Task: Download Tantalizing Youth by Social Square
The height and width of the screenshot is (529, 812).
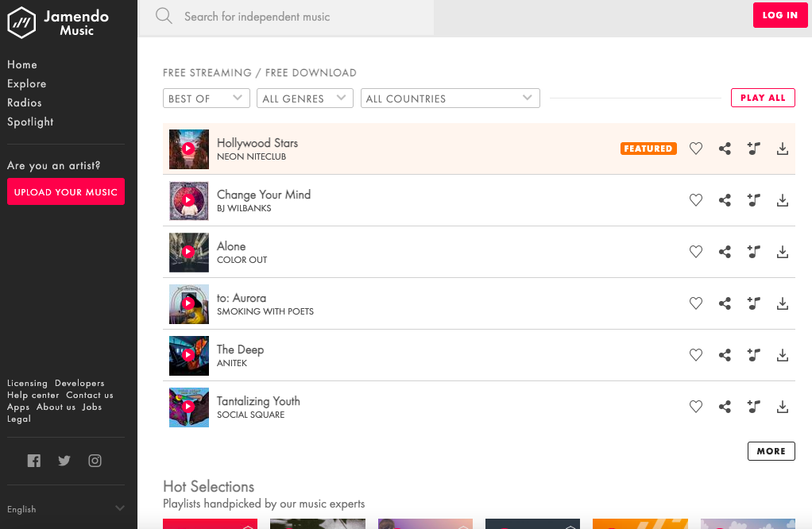Action: click(783, 407)
